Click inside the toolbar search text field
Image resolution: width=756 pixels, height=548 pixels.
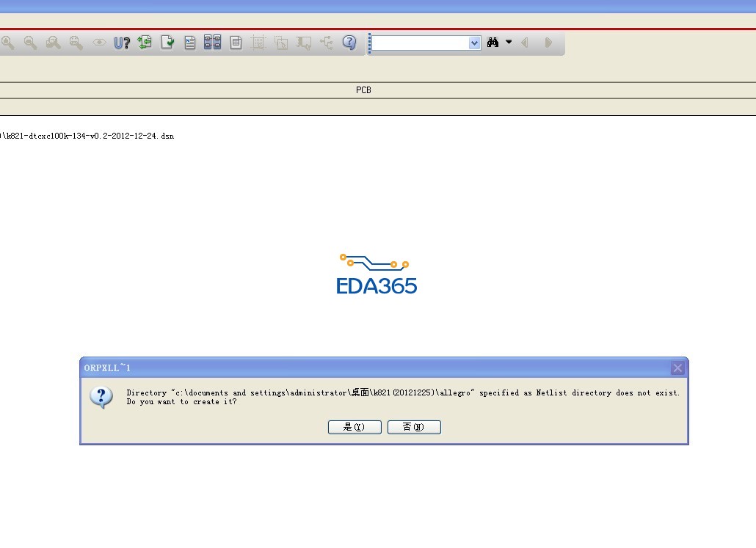click(420, 43)
